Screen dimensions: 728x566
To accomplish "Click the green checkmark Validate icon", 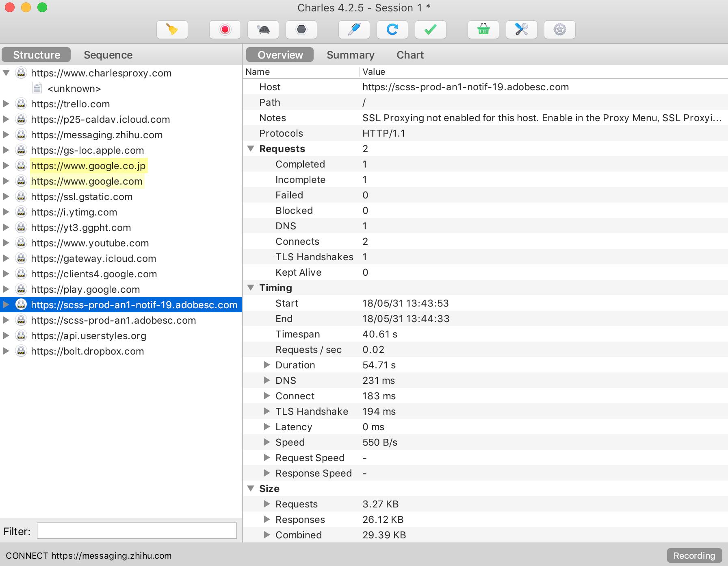I will click(x=430, y=30).
